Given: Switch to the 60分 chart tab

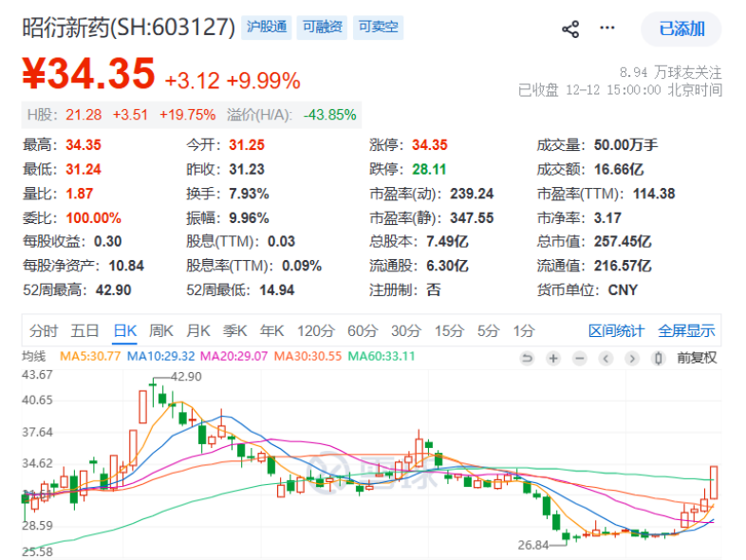Looking at the screenshot, I should 362,331.
